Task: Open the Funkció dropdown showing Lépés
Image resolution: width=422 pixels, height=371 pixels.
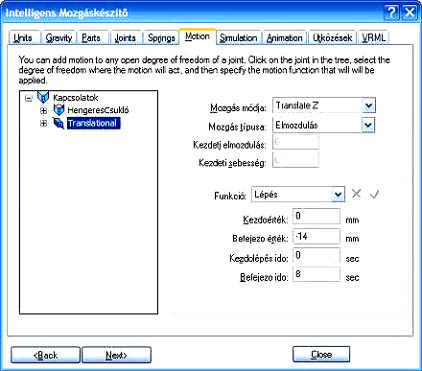Action: click(338, 194)
